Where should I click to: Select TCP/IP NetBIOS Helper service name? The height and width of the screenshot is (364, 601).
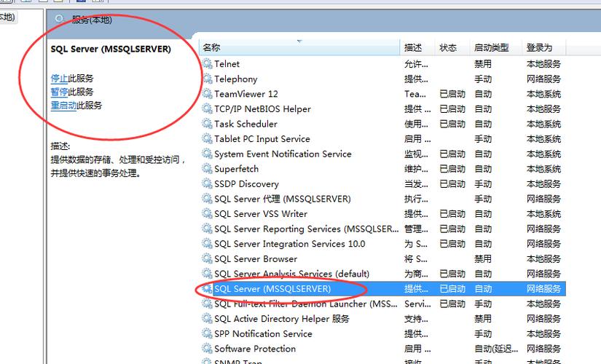coord(262,108)
